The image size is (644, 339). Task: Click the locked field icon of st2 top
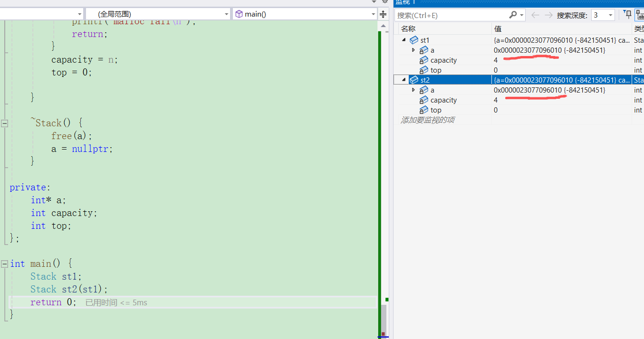tap(424, 110)
